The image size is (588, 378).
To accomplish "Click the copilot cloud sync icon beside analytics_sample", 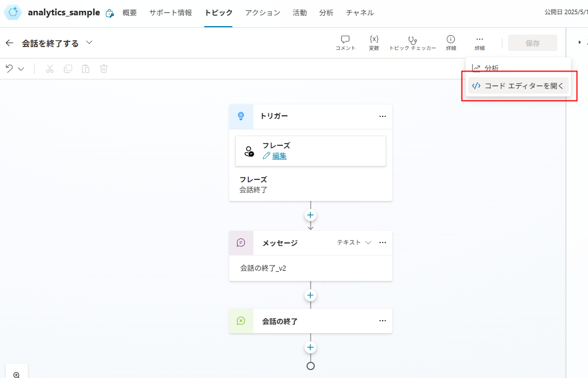I will coord(109,12).
